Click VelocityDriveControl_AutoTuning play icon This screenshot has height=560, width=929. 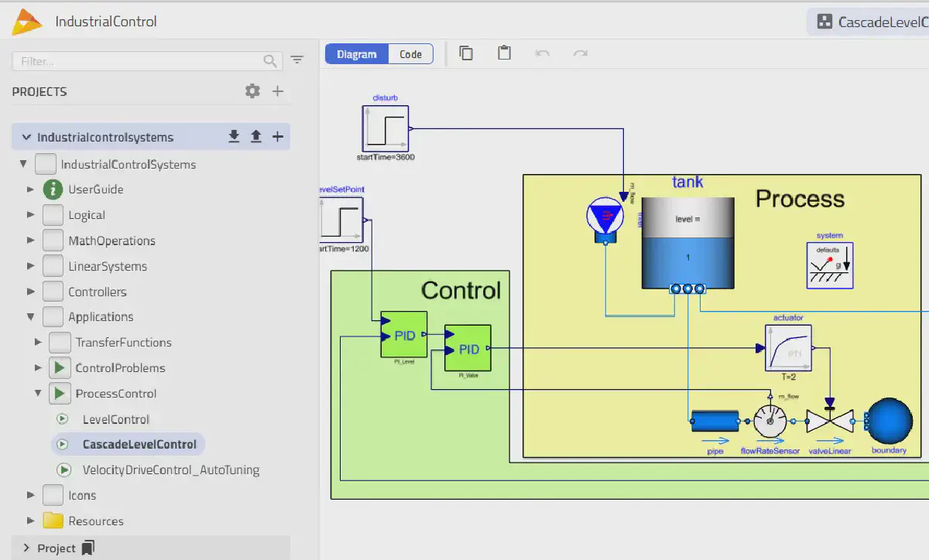[63, 470]
